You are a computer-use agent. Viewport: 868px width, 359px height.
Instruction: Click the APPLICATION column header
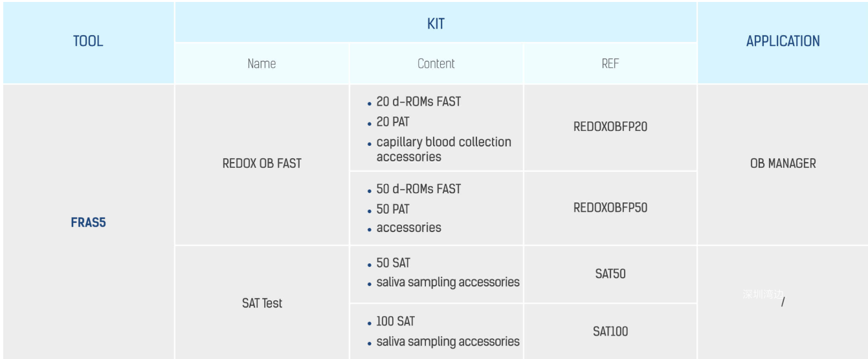(783, 41)
